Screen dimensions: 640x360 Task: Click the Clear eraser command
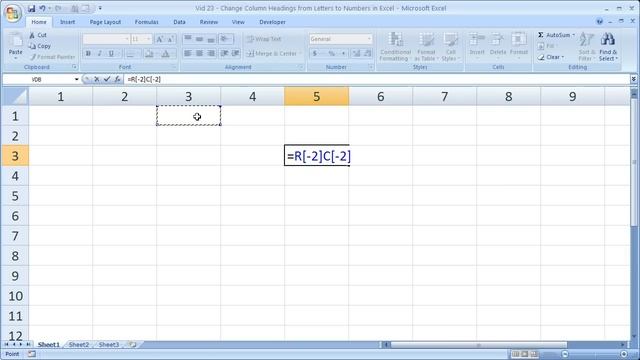point(551,57)
